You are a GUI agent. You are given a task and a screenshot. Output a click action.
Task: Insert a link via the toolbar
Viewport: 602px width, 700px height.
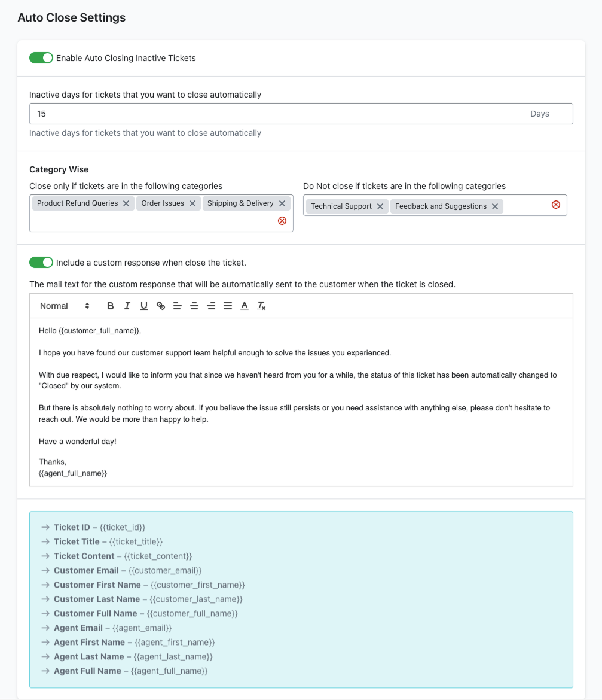(x=160, y=306)
